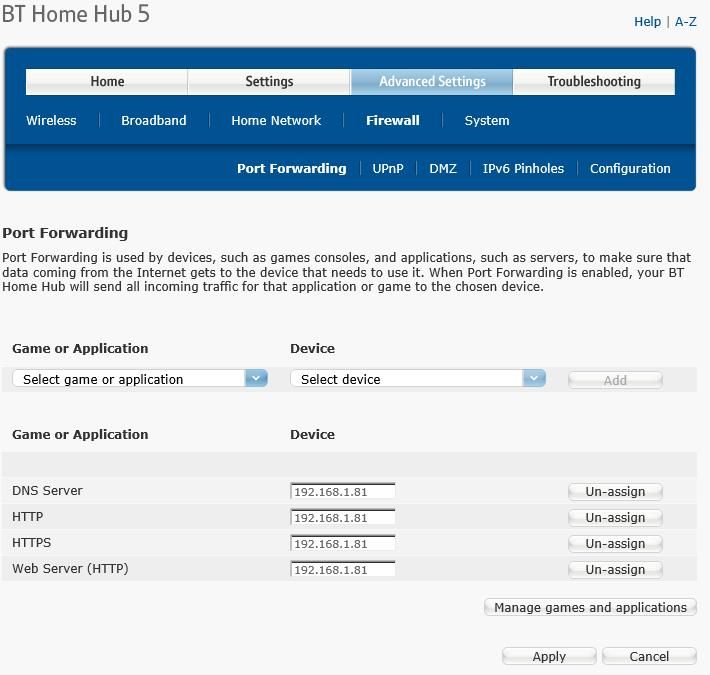Click the Cancel button

[649, 656]
